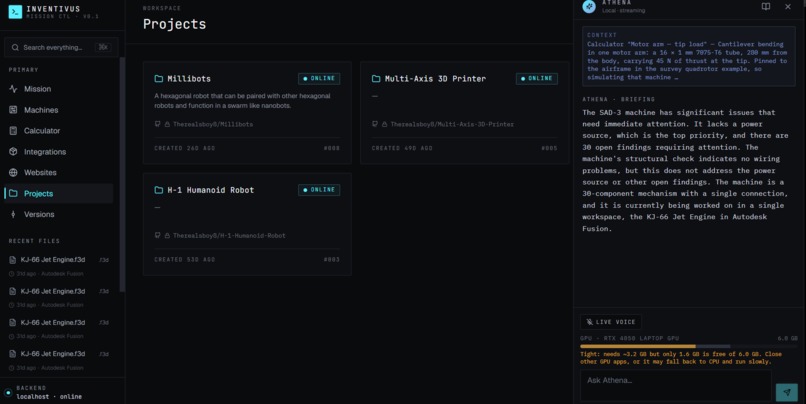806x404 pixels.
Task: Close the Athena panel
Action: [x=788, y=7]
